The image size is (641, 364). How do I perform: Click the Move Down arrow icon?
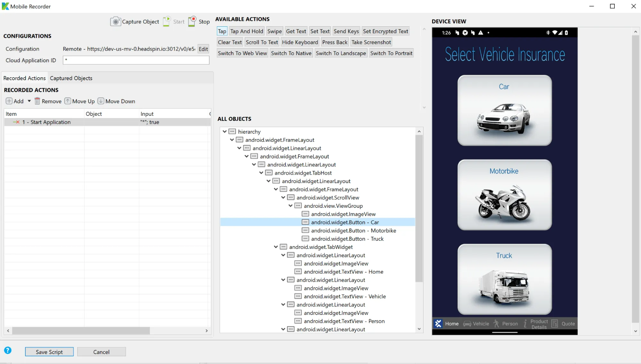point(101,101)
